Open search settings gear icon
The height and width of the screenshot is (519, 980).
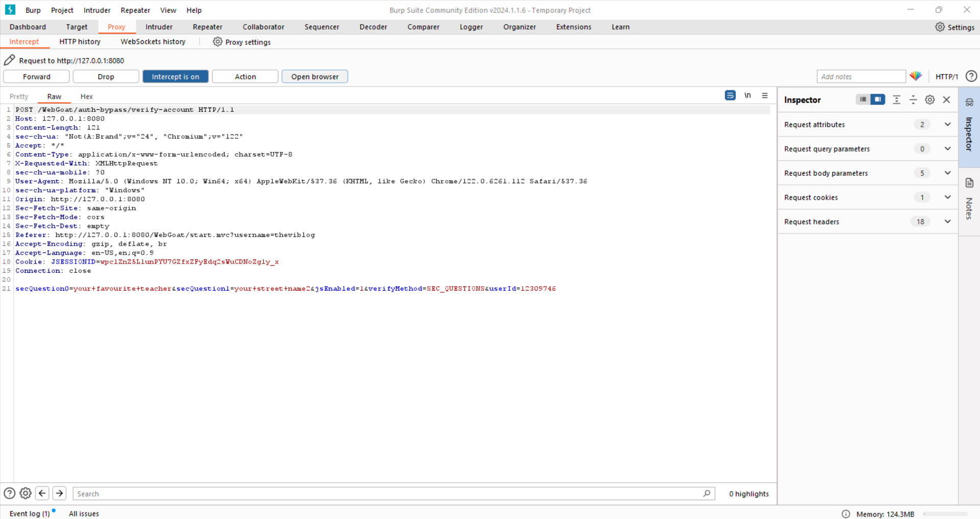(26, 493)
